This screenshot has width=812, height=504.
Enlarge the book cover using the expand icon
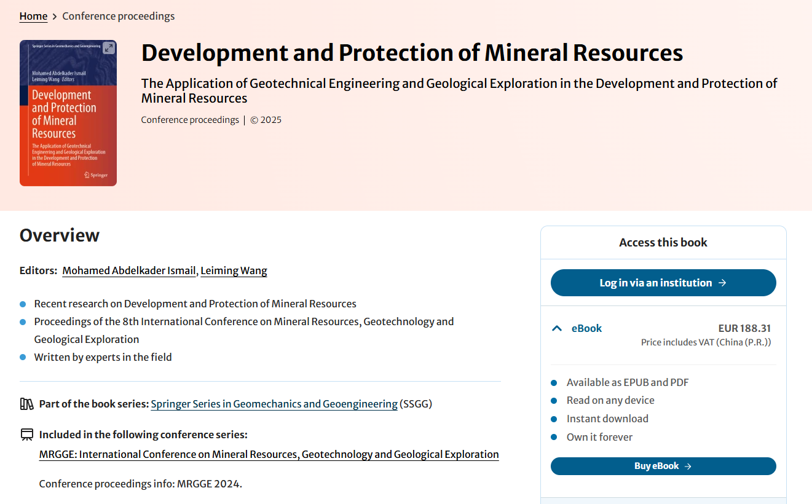coord(109,48)
